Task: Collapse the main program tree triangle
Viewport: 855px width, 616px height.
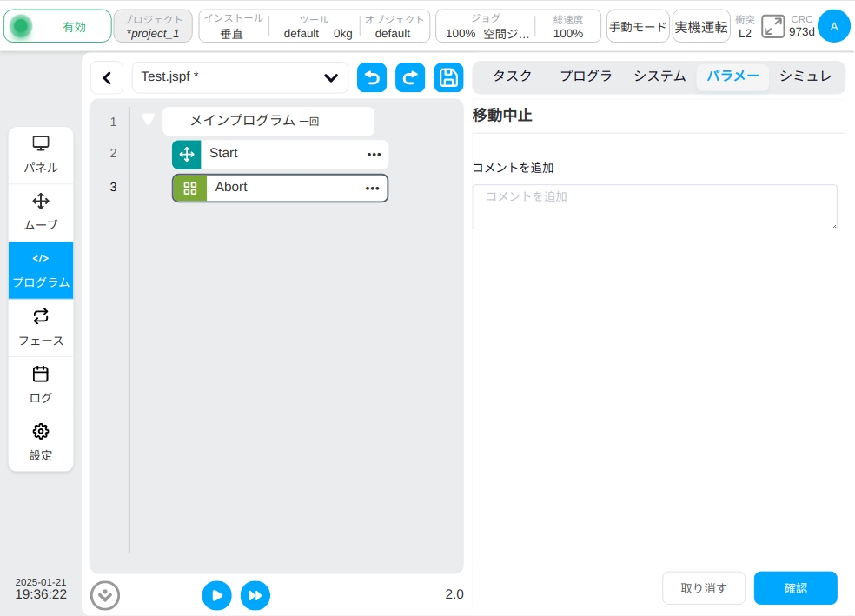Action: pyautogui.click(x=148, y=119)
